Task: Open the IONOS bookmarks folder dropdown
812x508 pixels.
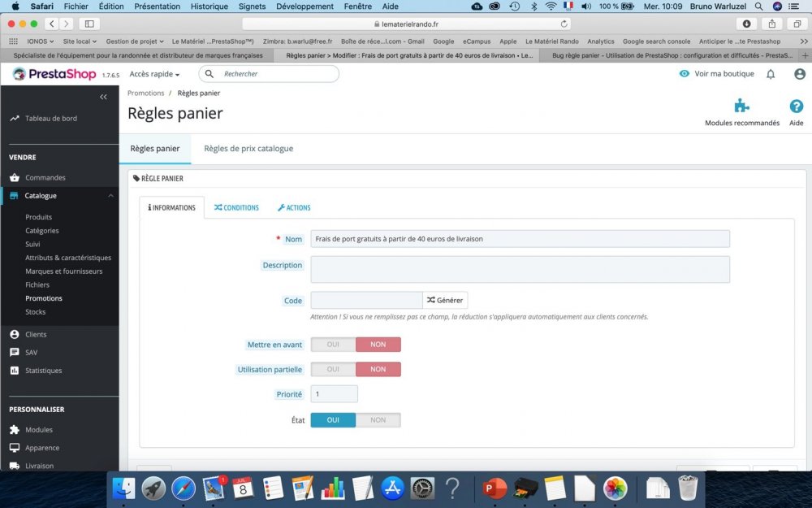Action: (40, 41)
